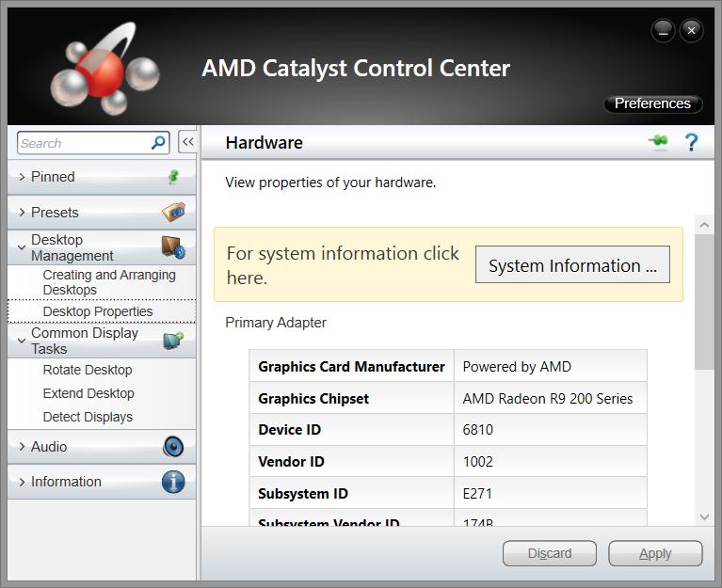Click the AMD Catalyst logo

pyautogui.click(x=105, y=69)
